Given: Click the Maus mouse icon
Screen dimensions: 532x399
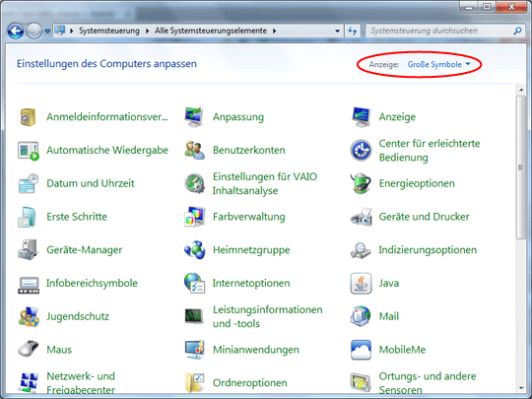Looking at the screenshot, I should (29, 350).
